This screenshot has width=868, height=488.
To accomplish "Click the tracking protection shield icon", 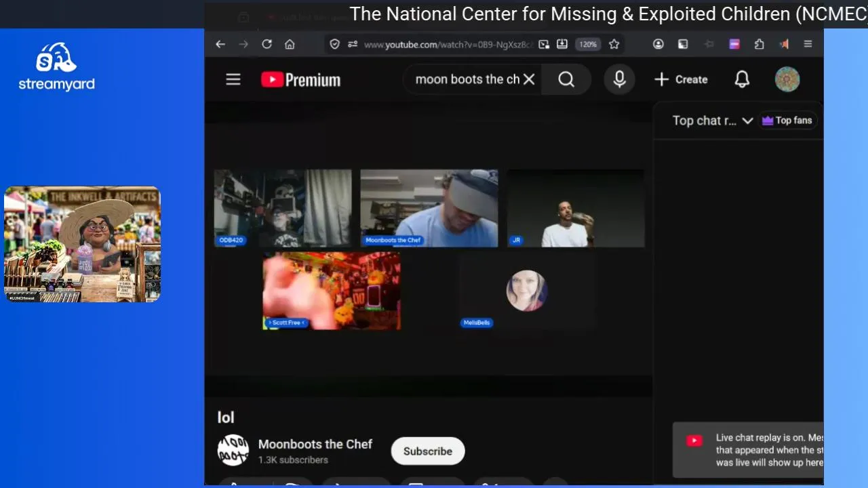I will pos(334,44).
